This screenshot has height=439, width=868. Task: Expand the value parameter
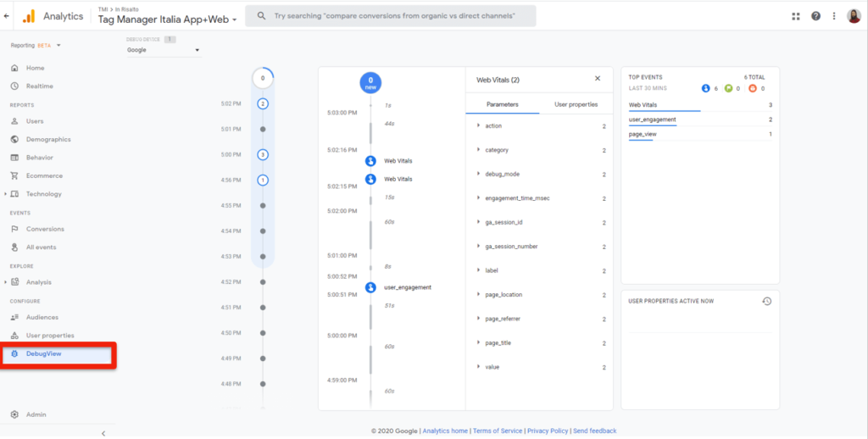(478, 367)
